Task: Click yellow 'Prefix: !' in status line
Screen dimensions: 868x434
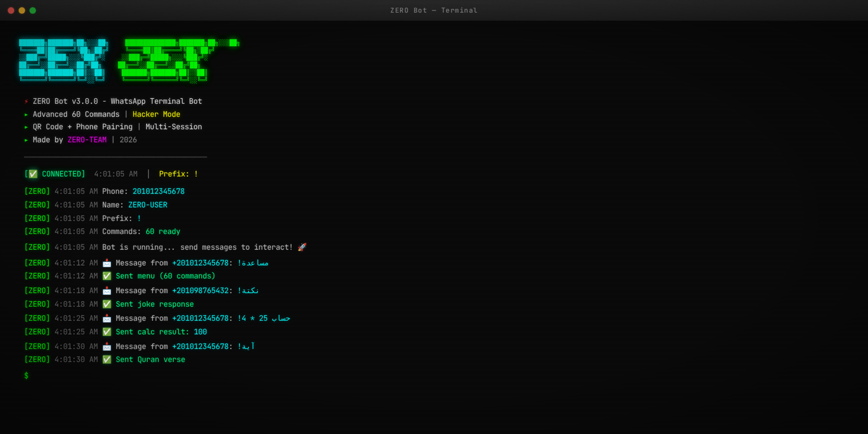Action: click(x=178, y=174)
